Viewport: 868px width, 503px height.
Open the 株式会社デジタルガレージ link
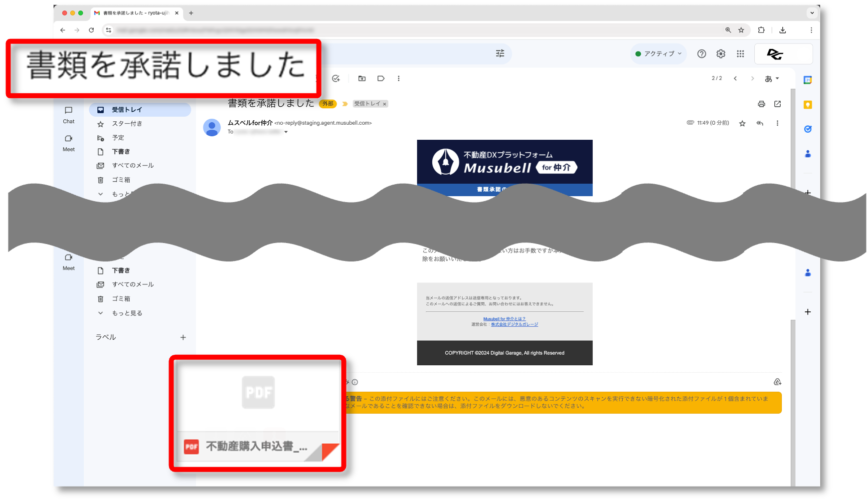coord(514,324)
